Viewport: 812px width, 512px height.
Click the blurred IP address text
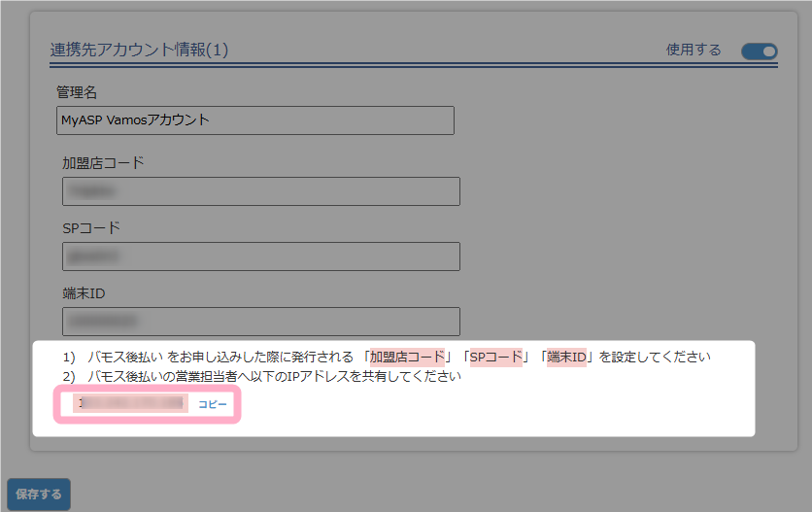point(132,403)
